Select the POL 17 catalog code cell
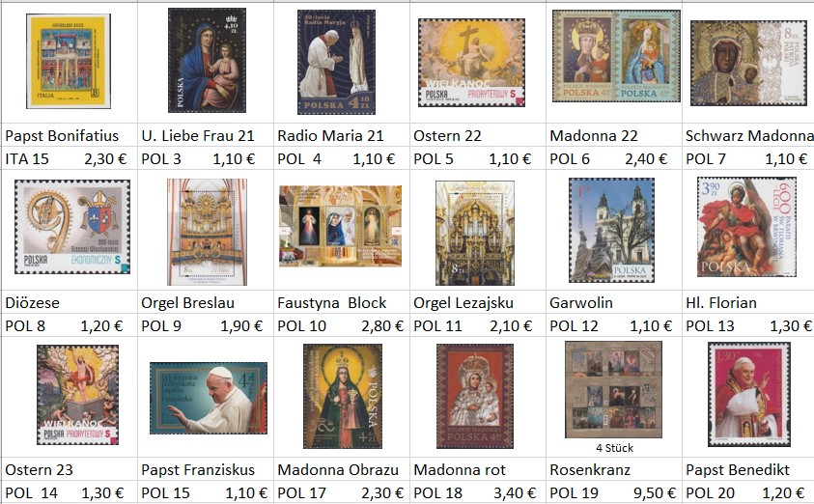814x504 pixels. 299,493
